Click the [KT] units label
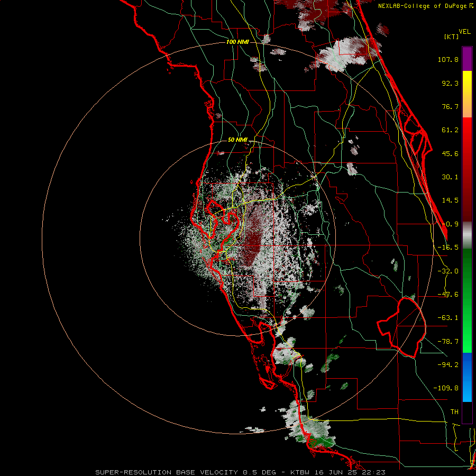This screenshot has height=476, width=476. [x=452, y=36]
